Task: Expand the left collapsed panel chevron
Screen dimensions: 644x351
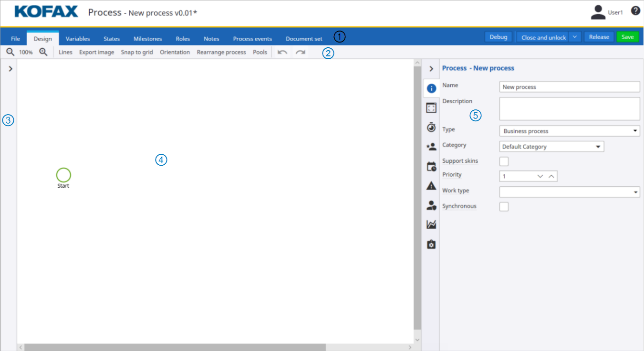Action: coord(10,69)
